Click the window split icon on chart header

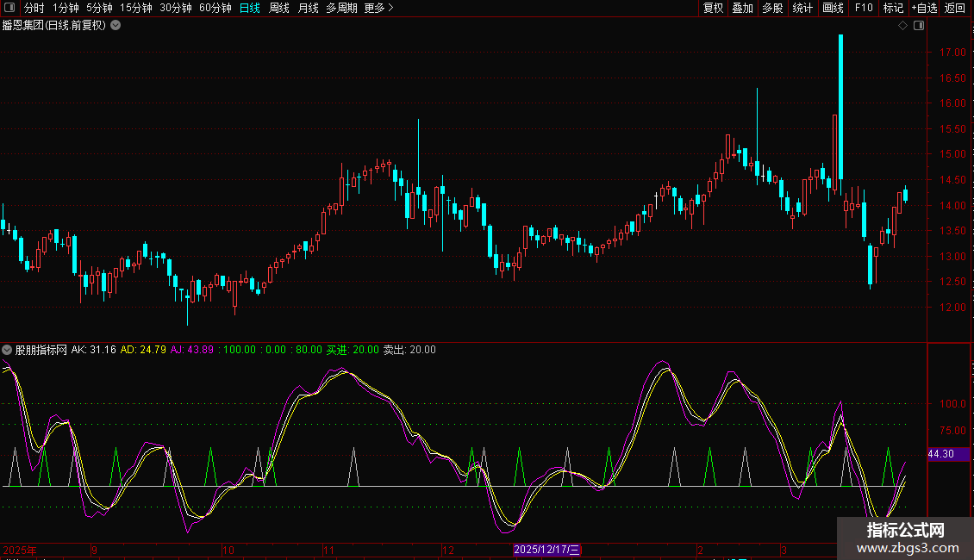(x=919, y=26)
